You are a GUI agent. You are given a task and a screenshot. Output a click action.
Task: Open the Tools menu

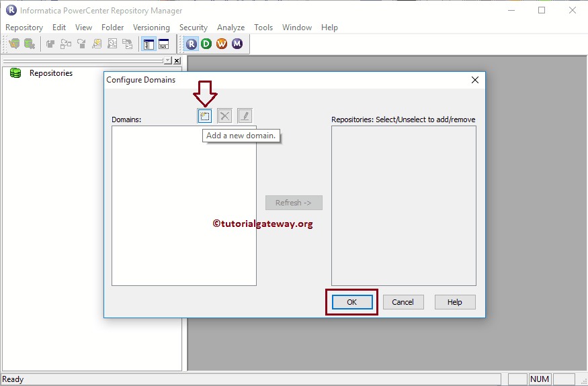(x=263, y=28)
